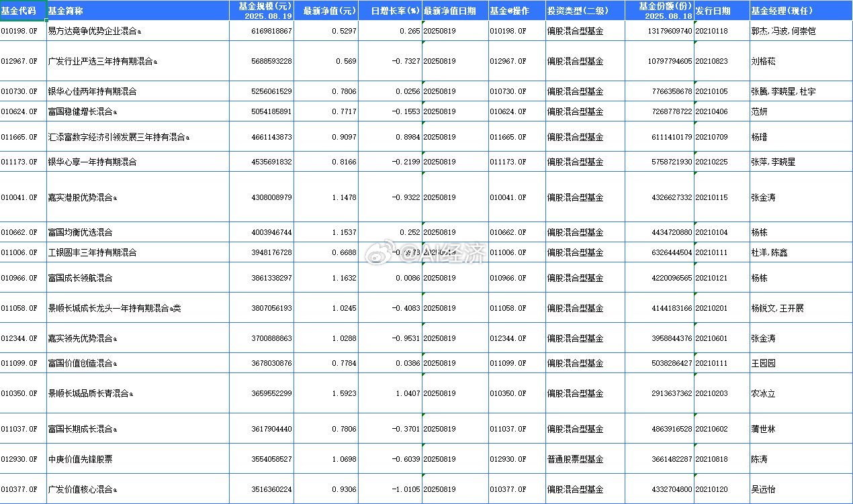Viewport: 853px width, 504px height.
Task: Select the cell 广发行业严选三年持有期混合A
Action: point(138,61)
